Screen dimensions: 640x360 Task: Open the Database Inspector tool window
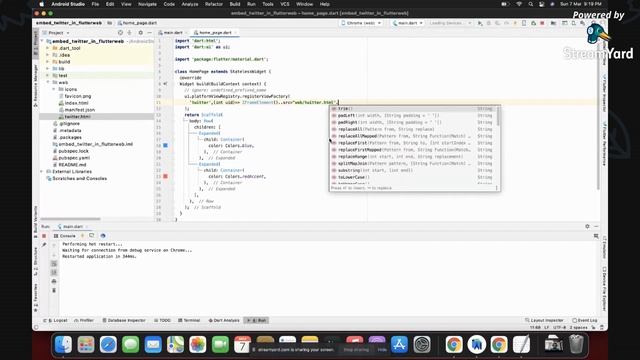(x=124, y=320)
